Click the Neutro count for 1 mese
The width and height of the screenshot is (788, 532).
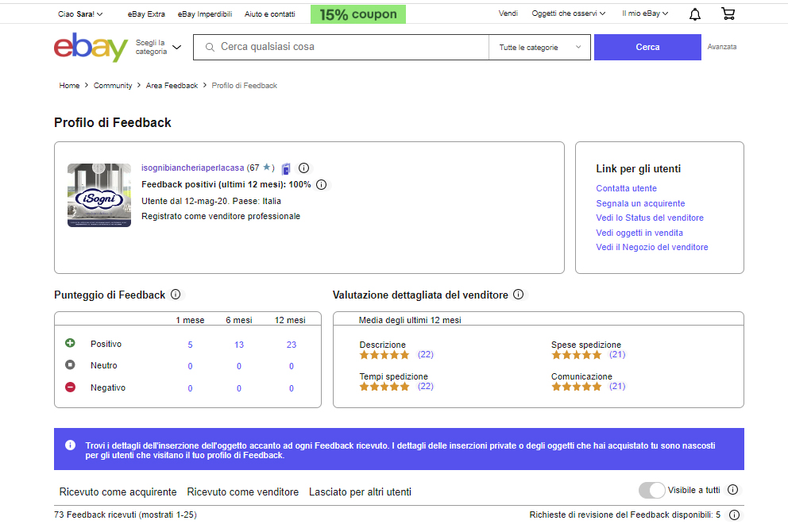click(x=190, y=366)
